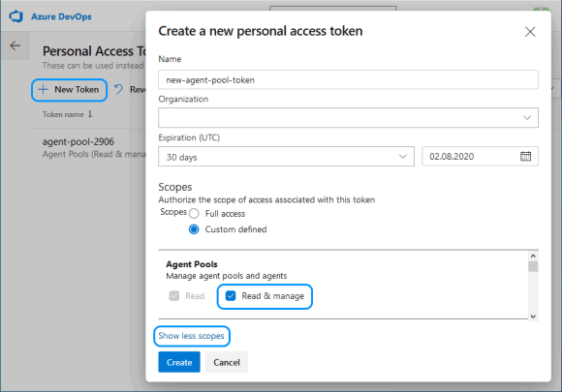This screenshot has height=392, width=562.
Task: Click the token Name input field
Action: pos(348,79)
